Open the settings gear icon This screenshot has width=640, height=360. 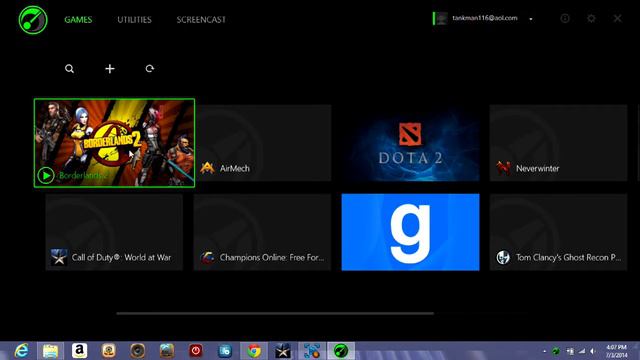tap(591, 18)
